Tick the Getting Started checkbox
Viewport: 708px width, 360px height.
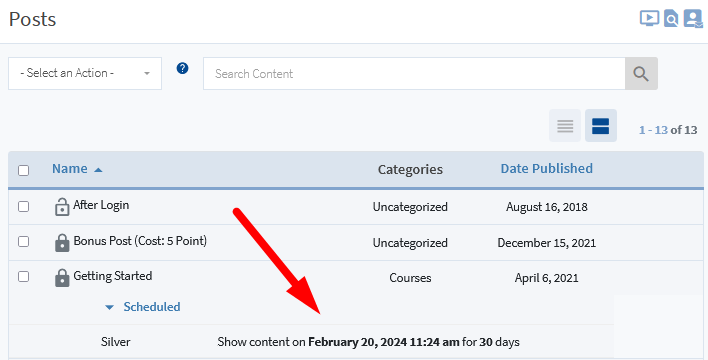pyautogui.click(x=23, y=276)
